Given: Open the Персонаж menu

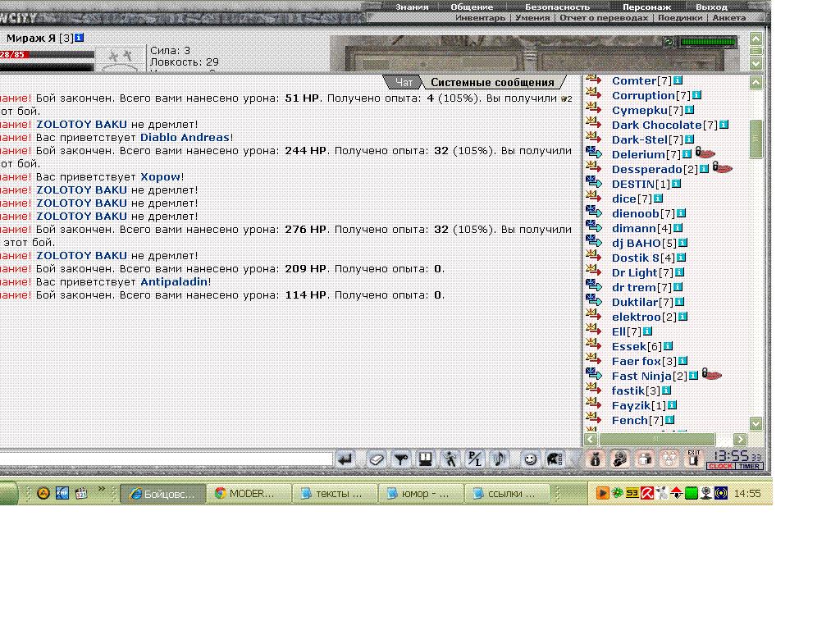Looking at the screenshot, I should point(646,7).
